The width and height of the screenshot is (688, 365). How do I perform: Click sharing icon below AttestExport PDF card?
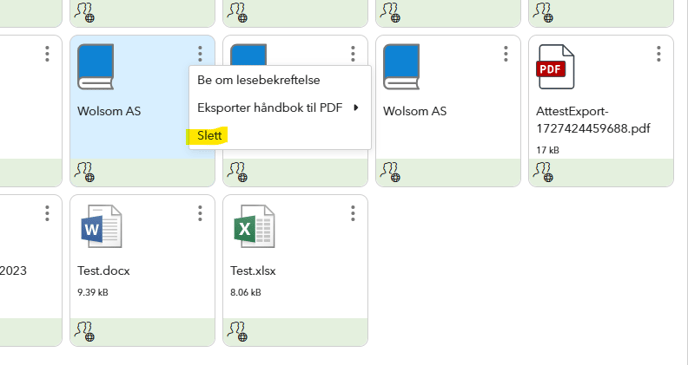coord(543,172)
